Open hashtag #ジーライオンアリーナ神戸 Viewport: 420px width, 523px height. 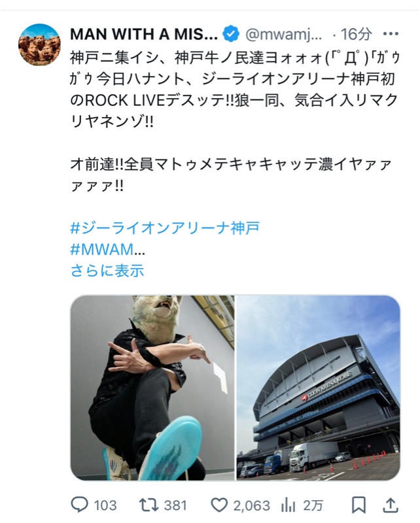point(165,228)
